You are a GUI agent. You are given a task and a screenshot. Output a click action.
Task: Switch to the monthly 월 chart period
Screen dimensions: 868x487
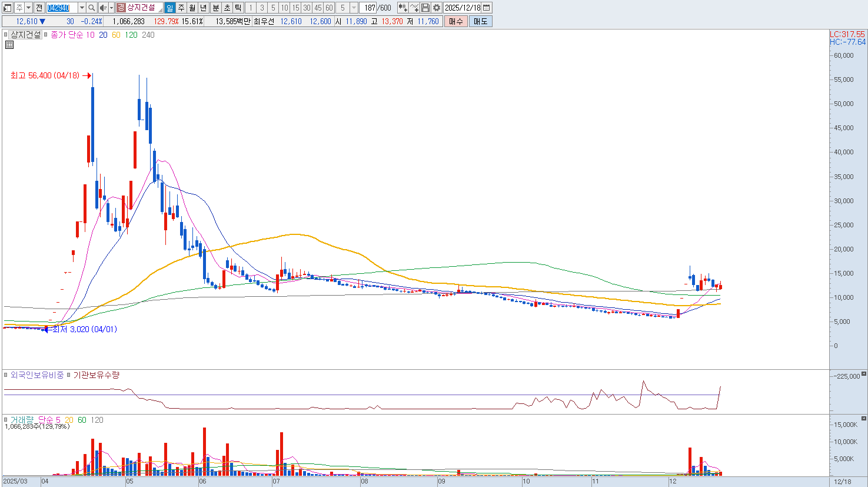click(192, 8)
